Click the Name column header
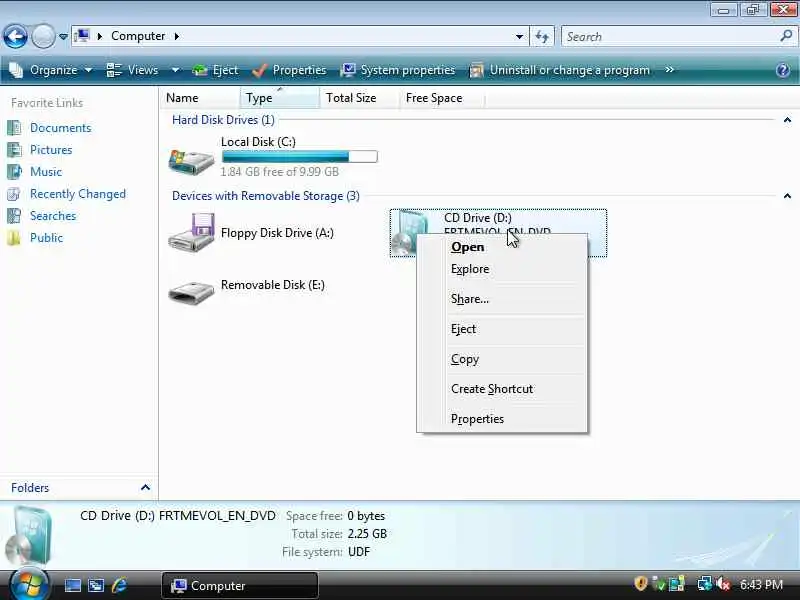800x600 pixels. [201, 97]
